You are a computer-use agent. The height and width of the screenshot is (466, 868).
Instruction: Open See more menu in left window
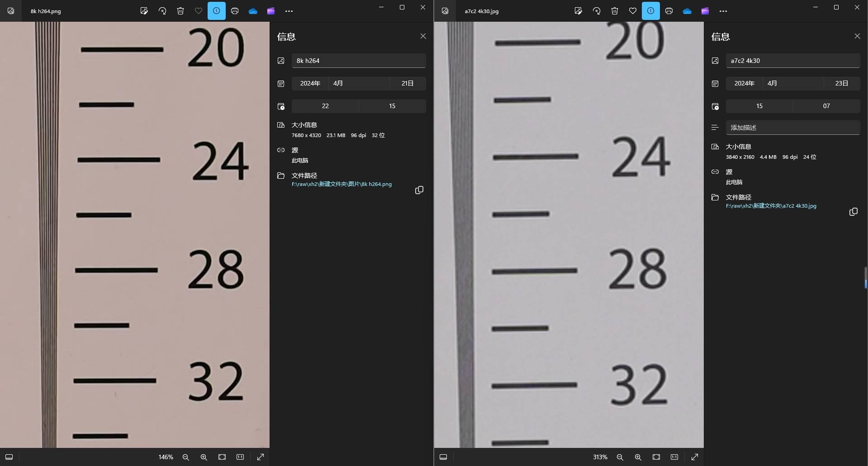pos(289,11)
